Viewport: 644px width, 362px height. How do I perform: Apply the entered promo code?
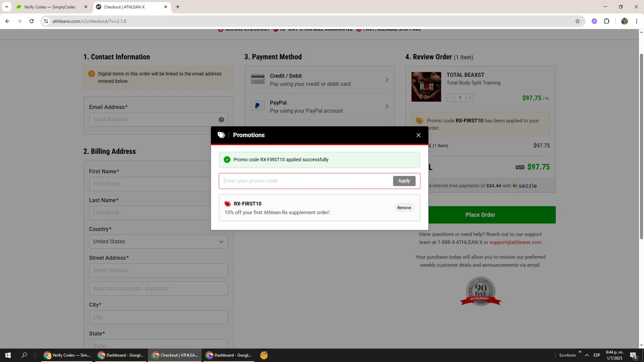[x=404, y=181]
